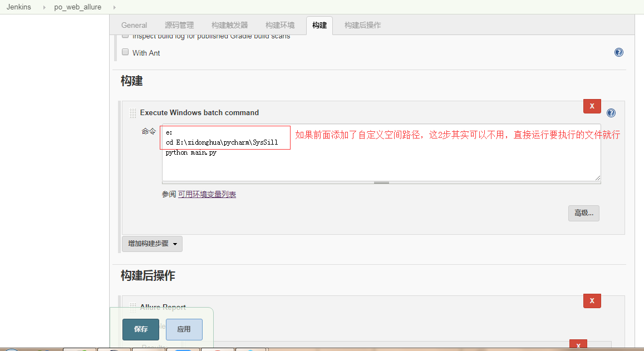Switch to the General tab
Viewport: 644px width, 351px height.
coord(134,26)
